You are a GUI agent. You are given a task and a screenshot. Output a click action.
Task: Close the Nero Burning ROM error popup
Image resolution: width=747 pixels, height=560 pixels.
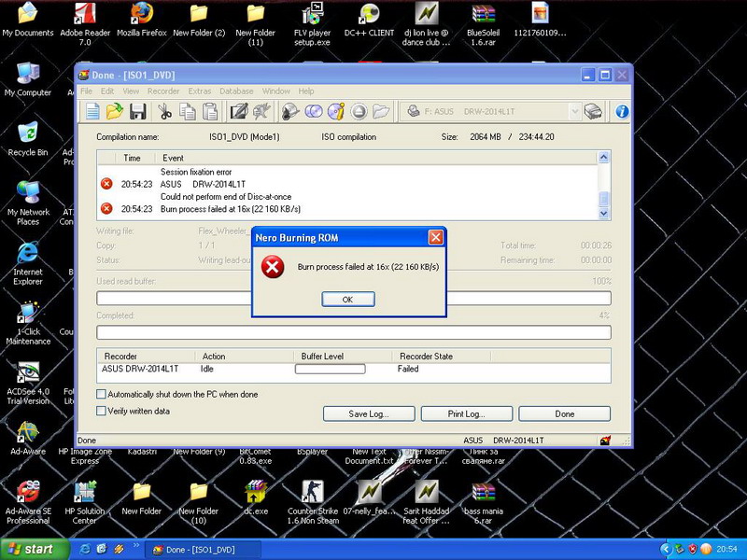point(435,238)
